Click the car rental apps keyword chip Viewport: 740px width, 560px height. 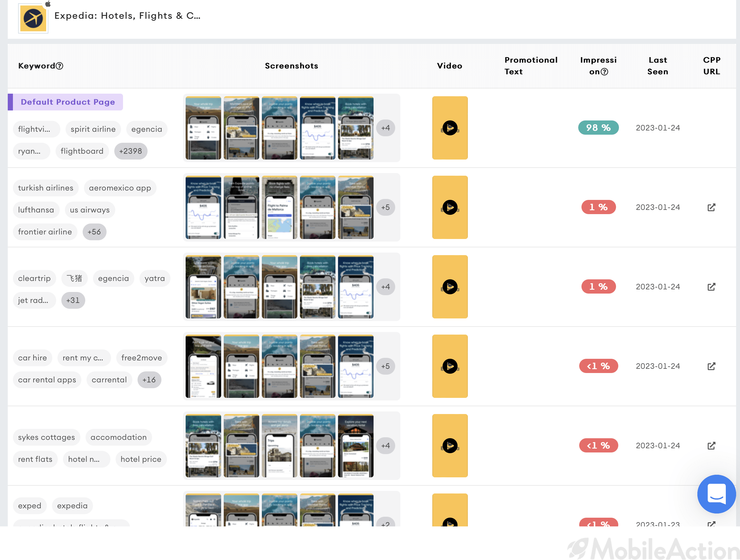[x=47, y=380]
